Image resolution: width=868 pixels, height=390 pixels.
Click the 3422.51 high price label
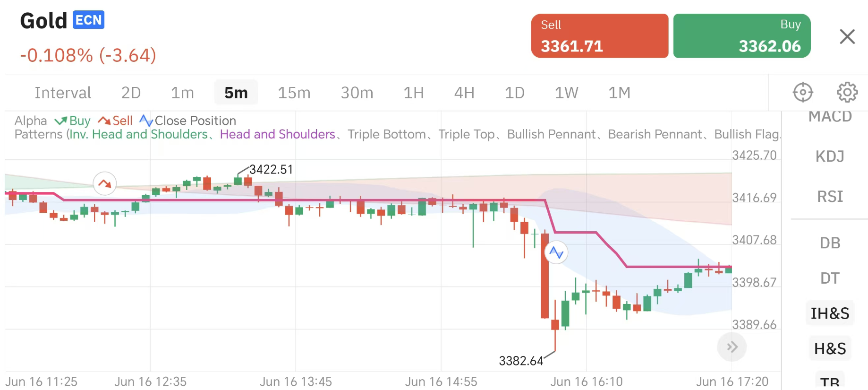click(271, 169)
